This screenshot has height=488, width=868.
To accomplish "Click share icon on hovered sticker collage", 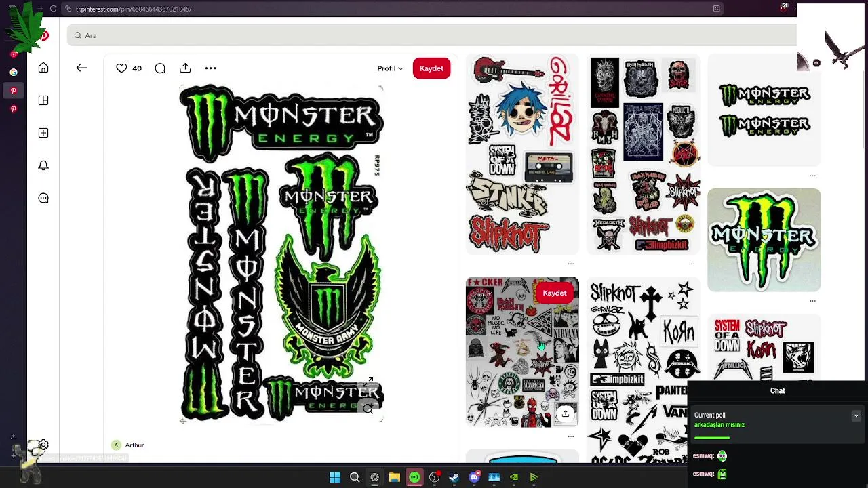I will click(565, 413).
